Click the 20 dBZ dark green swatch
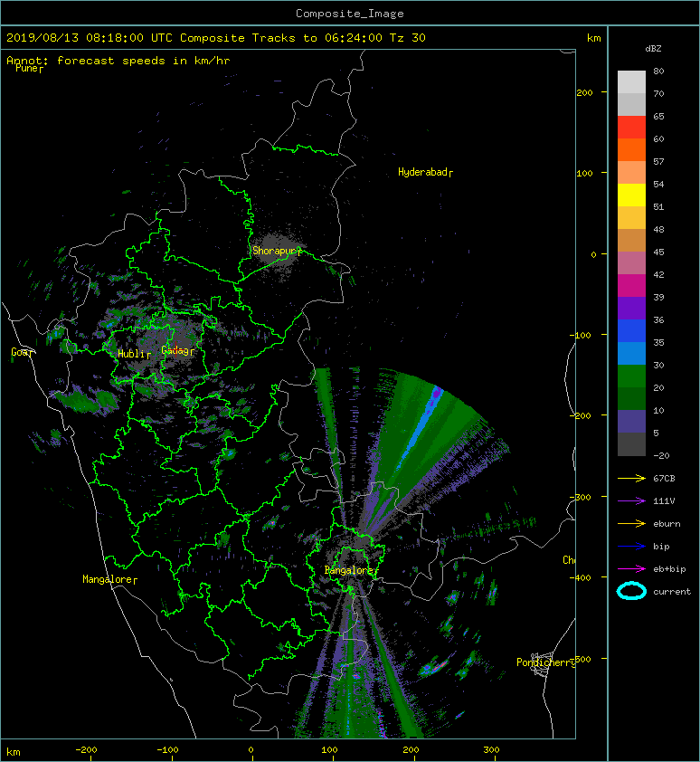This screenshot has height=762, width=700. [x=631, y=398]
